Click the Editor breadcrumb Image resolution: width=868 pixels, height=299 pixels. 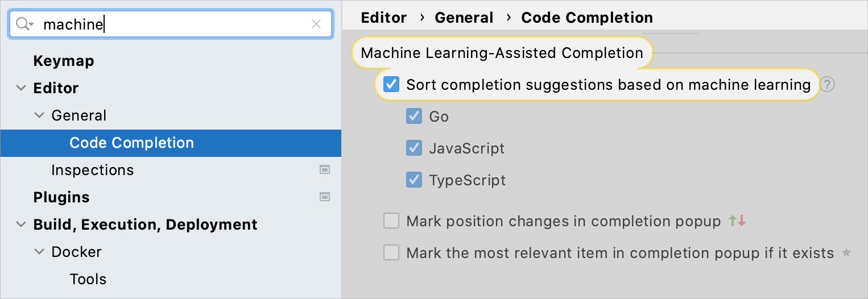(x=384, y=18)
